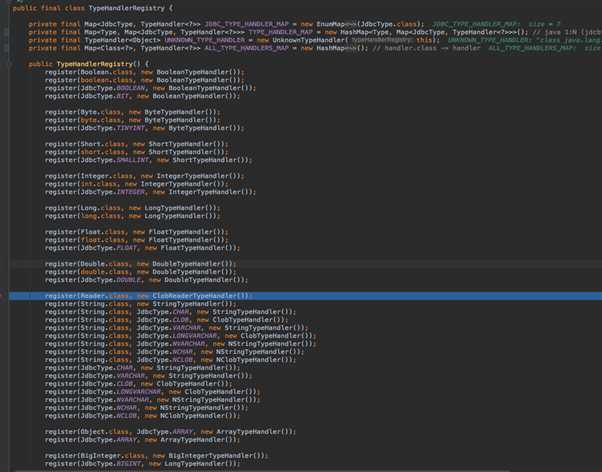Click the TypeHandlerRegistry() constructor name
This screenshot has width=602, height=472.
(x=94, y=64)
